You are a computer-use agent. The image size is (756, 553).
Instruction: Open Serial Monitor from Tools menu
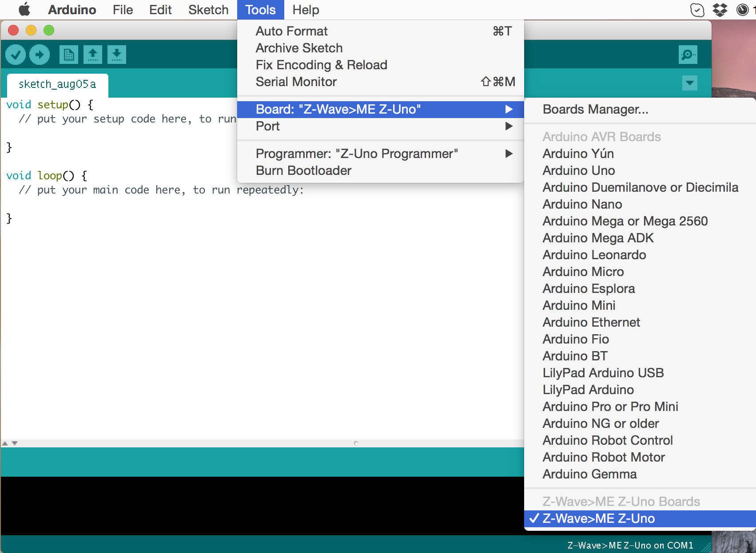381,82
